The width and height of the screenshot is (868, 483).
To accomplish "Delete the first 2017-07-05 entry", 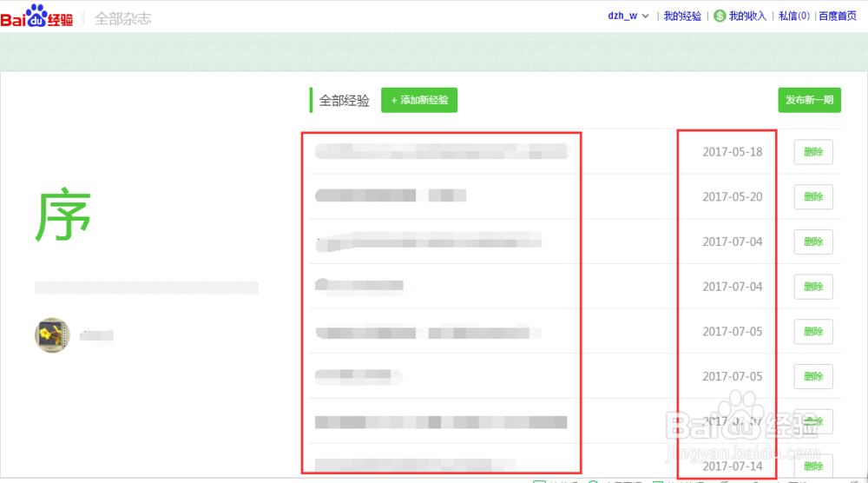I will [x=813, y=331].
